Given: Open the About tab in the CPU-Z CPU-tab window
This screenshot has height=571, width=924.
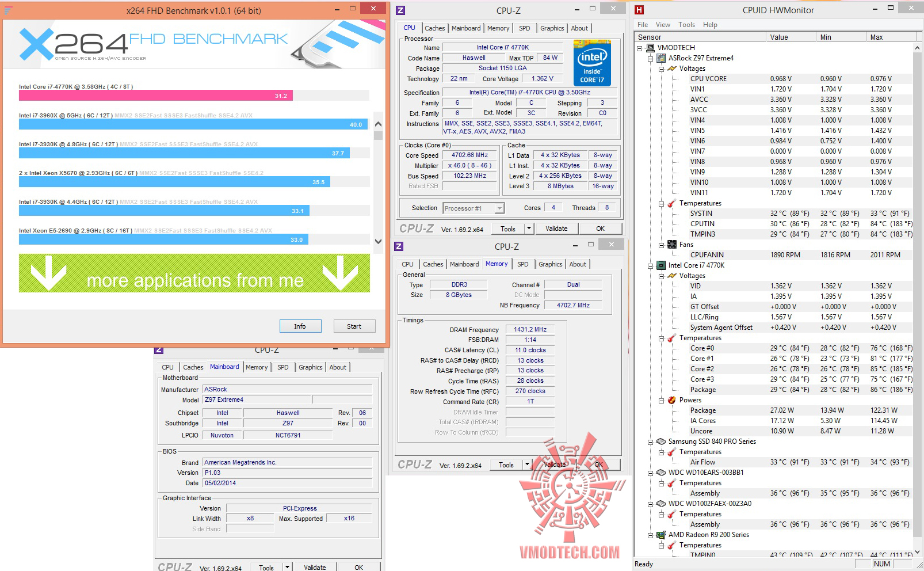Looking at the screenshot, I should 579,28.
